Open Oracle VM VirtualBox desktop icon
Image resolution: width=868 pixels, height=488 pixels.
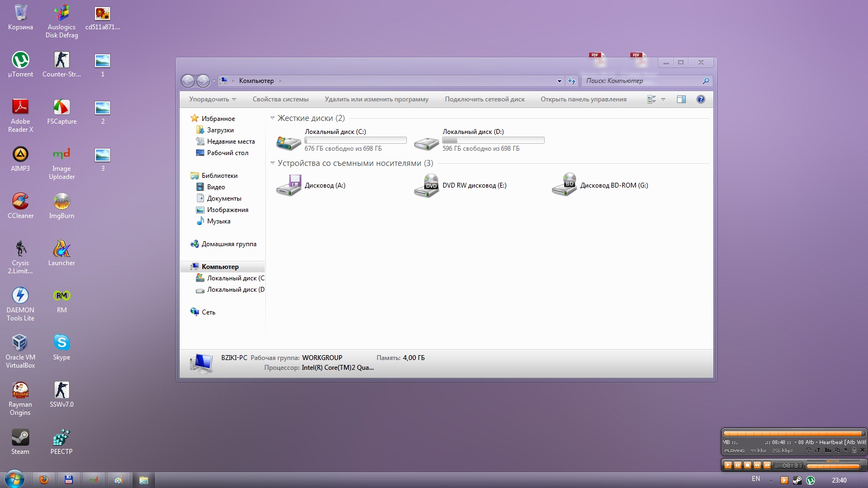point(21,343)
